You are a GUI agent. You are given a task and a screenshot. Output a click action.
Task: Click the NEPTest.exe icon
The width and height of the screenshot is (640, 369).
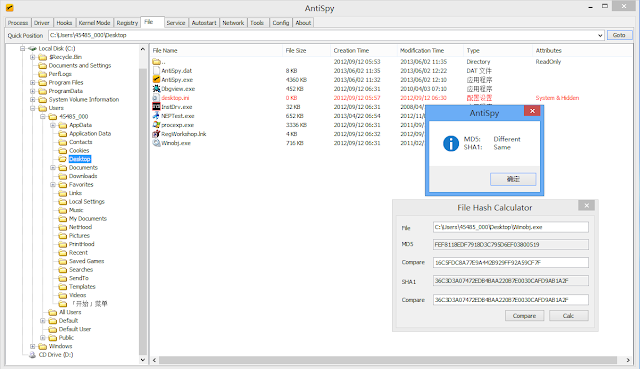[x=156, y=116]
